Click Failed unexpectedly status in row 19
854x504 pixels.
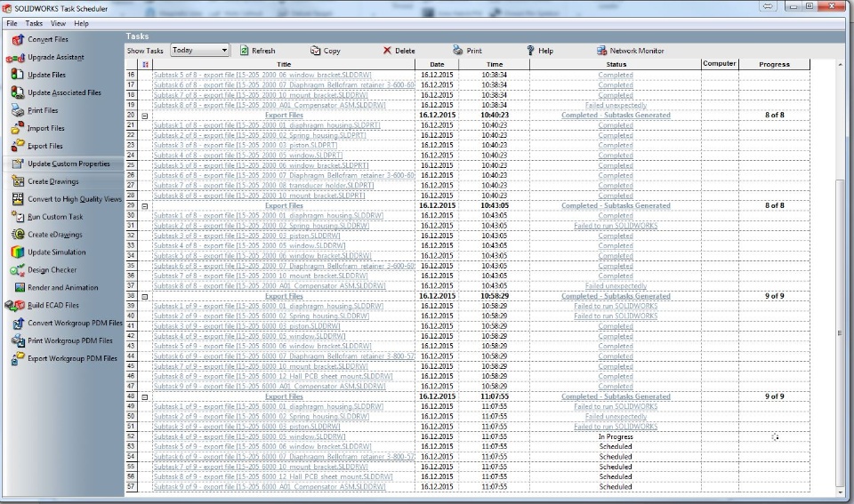coord(616,105)
